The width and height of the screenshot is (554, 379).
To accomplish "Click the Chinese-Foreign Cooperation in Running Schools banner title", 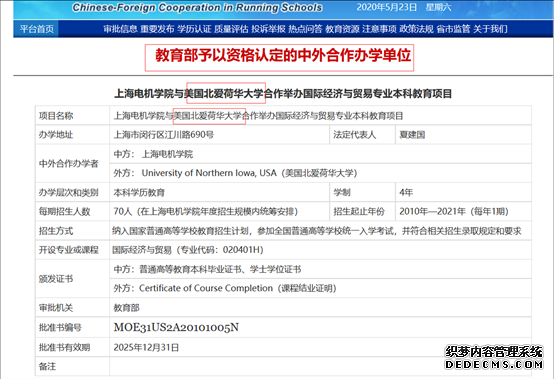I will (197, 7).
